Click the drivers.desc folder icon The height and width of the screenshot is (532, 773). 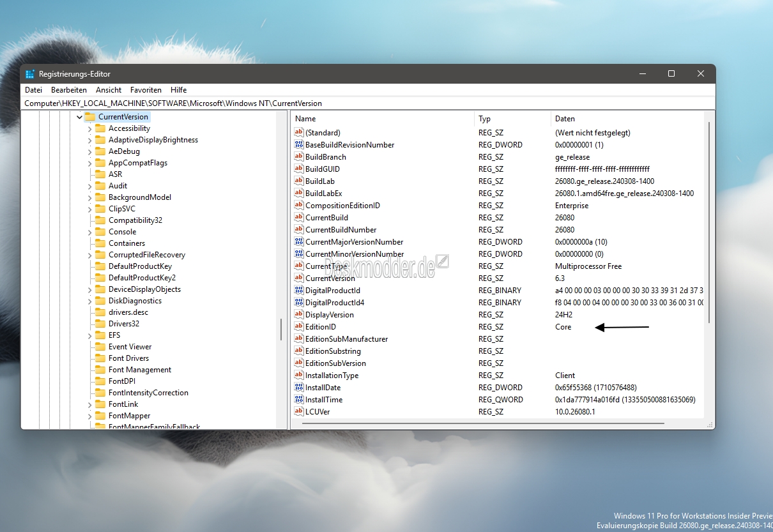100,312
